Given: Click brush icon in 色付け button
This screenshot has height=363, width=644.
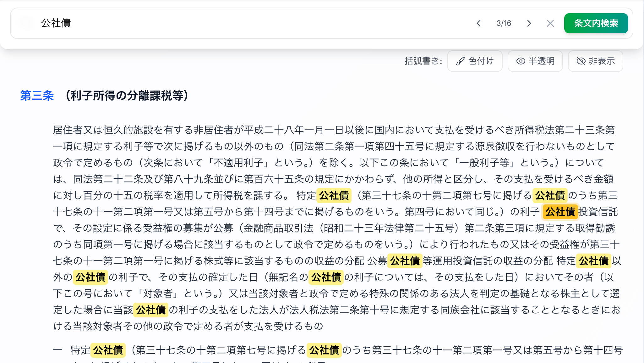Looking at the screenshot, I should click(460, 61).
